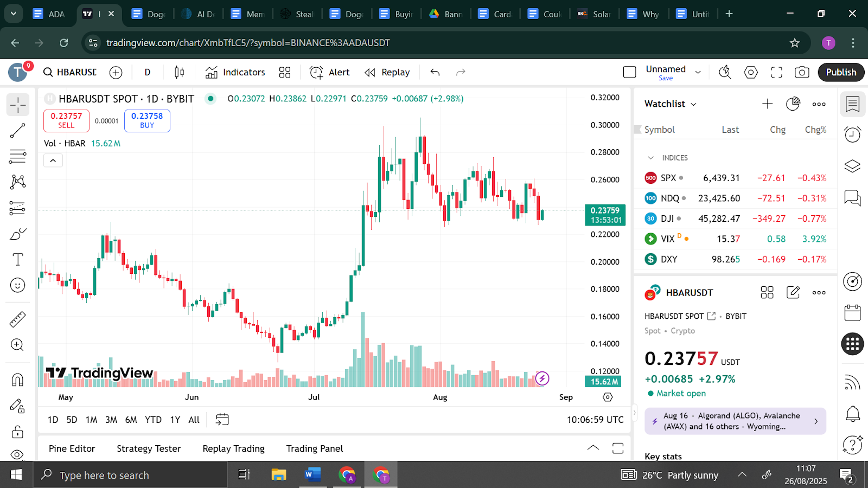Open chart settings hexagon icon
The width and height of the screenshot is (868, 488).
coord(751,72)
